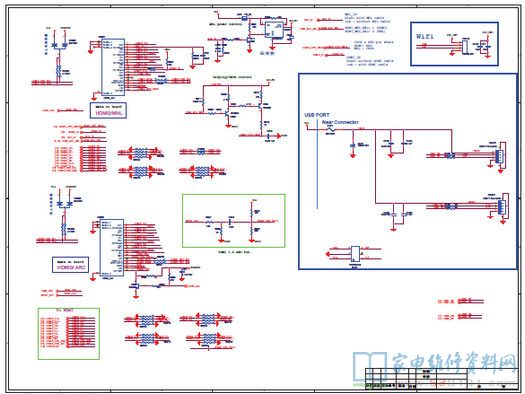This screenshot has width=525, height=394.
Task: Select the upper-left ESD diode pair symbol
Action: 59,45
